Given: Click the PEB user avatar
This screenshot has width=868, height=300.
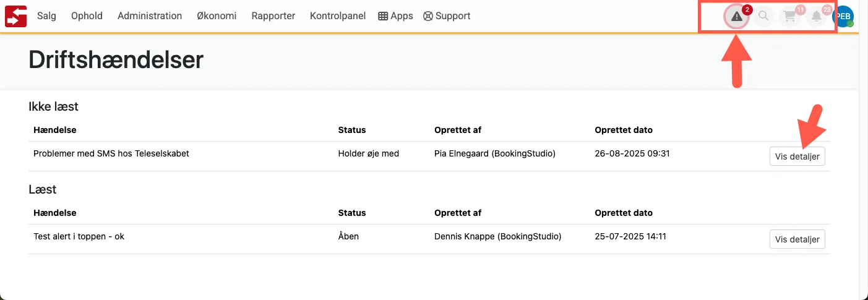Looking at the screenshot, I should [x=843, y=17].
